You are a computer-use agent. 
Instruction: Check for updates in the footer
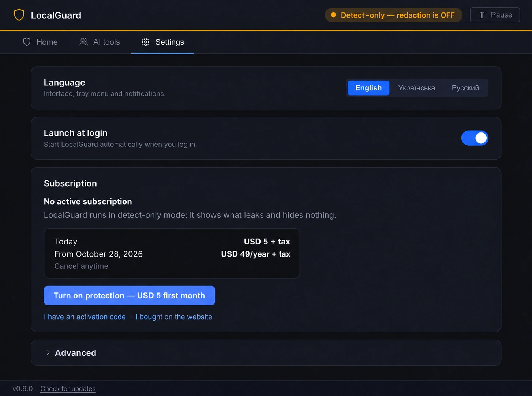[x=68, y=389]
